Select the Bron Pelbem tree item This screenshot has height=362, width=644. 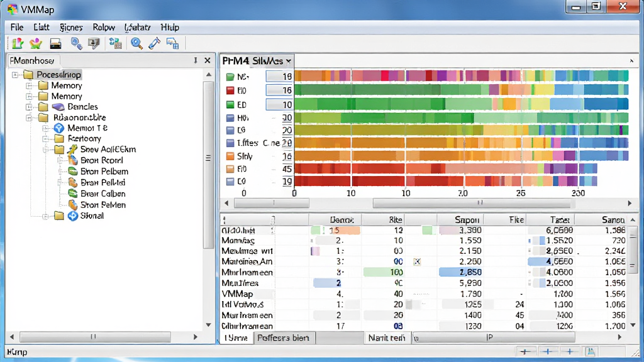coord(104,172)
